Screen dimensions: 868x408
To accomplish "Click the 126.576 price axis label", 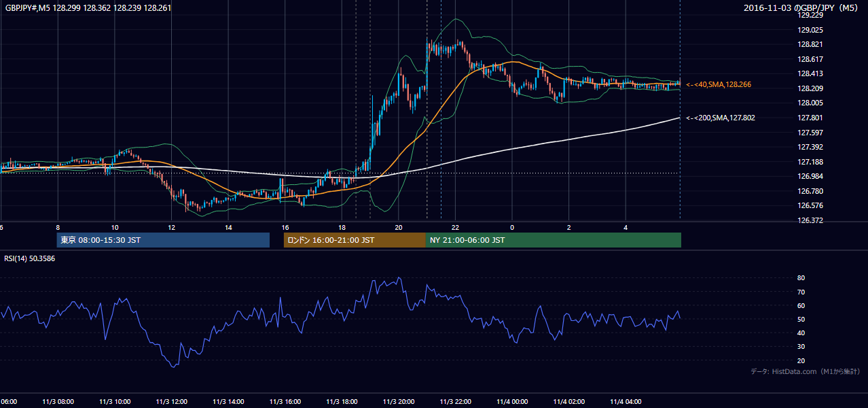I will [x=810, y=205].
